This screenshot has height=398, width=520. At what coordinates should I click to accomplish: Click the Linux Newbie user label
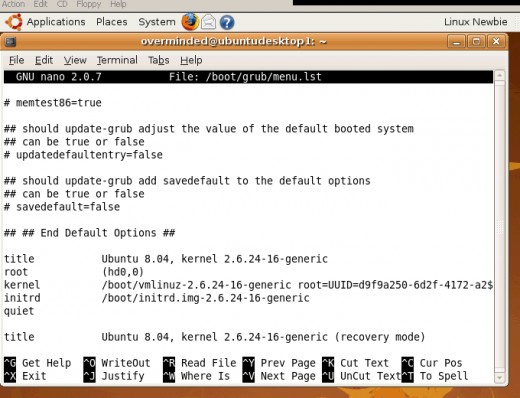coord(476,22)
